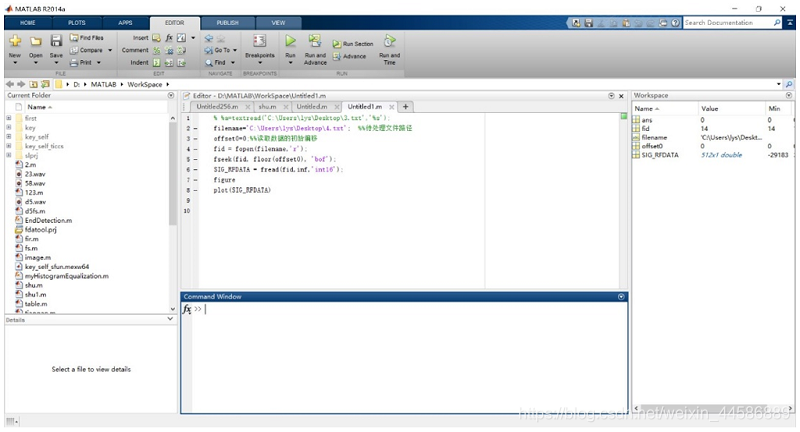
Task: Switch to the shu.m editor tab
Action: click(x=267, y=107)
